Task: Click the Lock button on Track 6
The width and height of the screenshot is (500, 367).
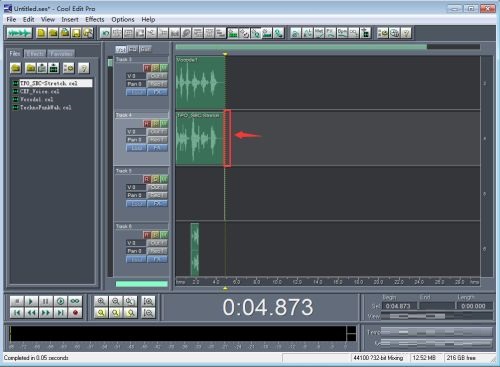Action: [136, 259]
